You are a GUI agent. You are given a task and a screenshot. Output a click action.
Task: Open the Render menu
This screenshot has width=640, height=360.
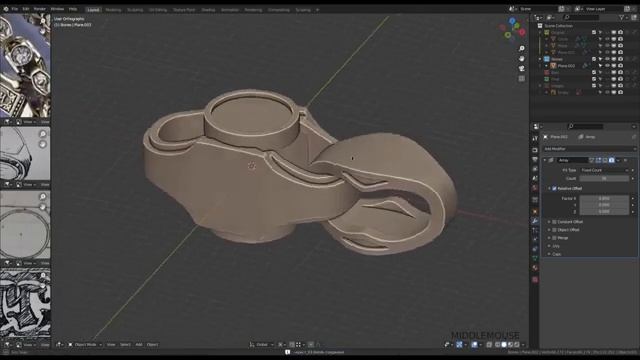[40, 9]
